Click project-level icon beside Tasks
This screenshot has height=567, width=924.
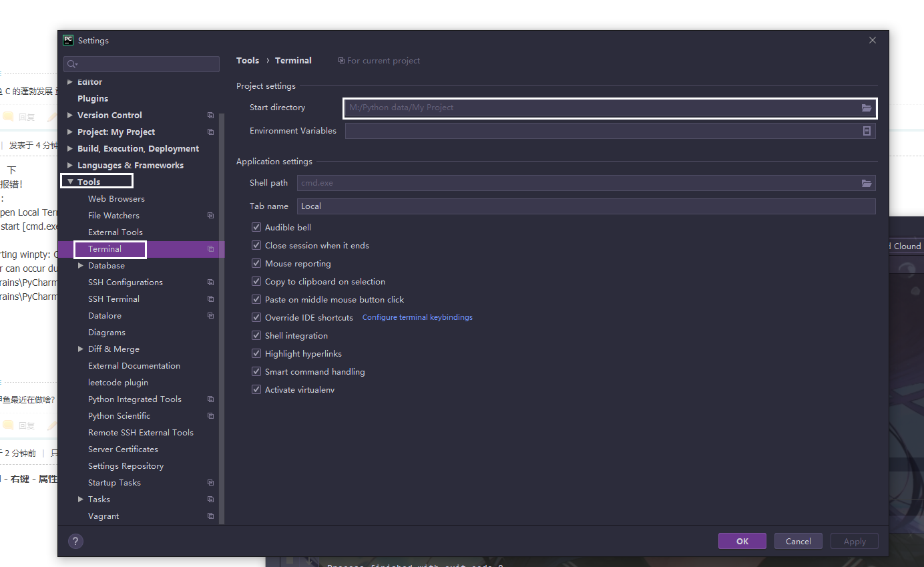pyautogui.click(x=210, y=500)
